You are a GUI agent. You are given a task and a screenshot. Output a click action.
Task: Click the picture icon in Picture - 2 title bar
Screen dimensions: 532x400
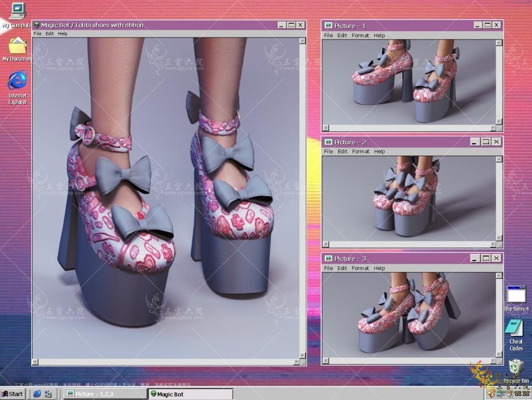(328, 142)
